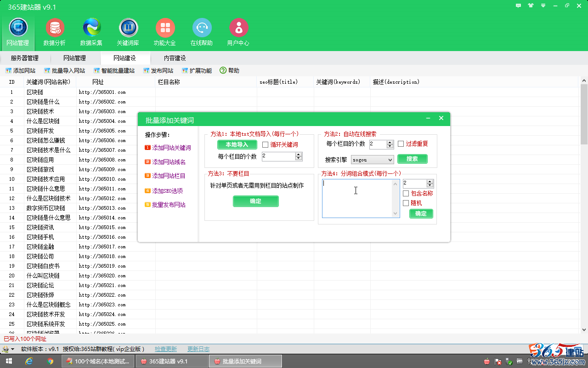The image size is (588, 368).
Task: Open Windows Start button
Action: (x=9, y=361)
